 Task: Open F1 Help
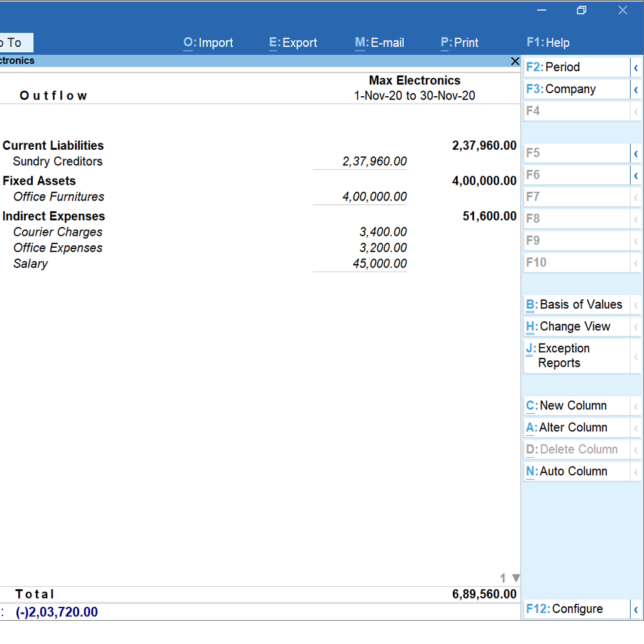click(548, 43)
